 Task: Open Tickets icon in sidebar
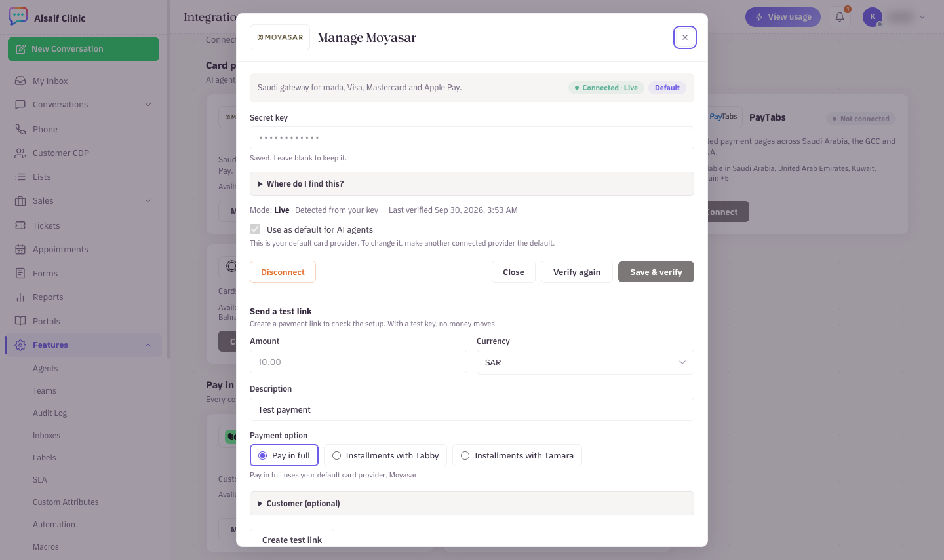click(20, 225)
